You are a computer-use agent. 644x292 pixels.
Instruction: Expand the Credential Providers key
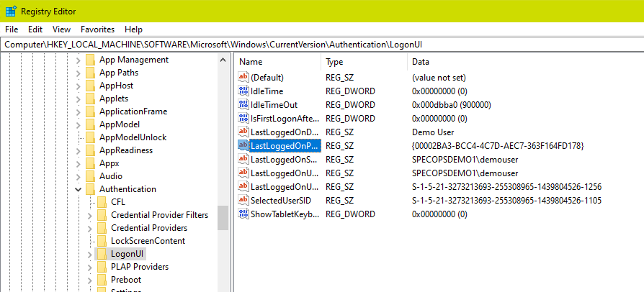[89, 229]
